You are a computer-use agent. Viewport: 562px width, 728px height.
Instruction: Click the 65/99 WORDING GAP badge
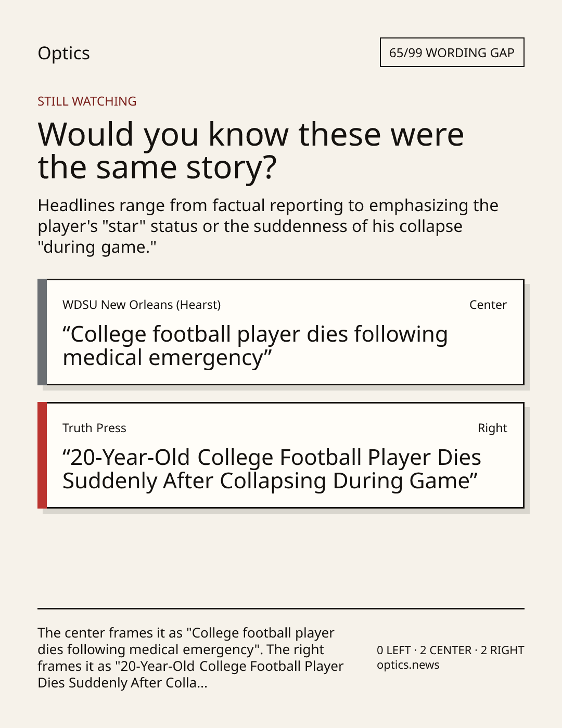(x=452, y=53)
